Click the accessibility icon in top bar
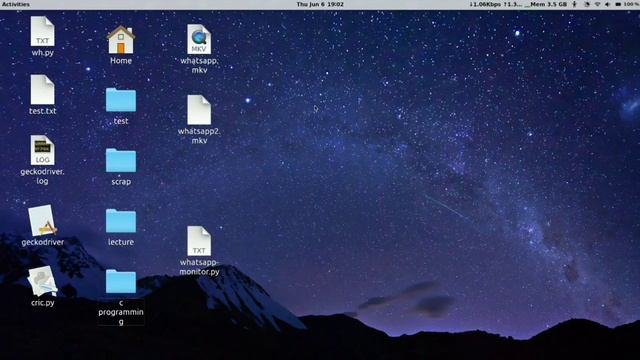Viewport: 640px width, 360px height. (575, 4)
